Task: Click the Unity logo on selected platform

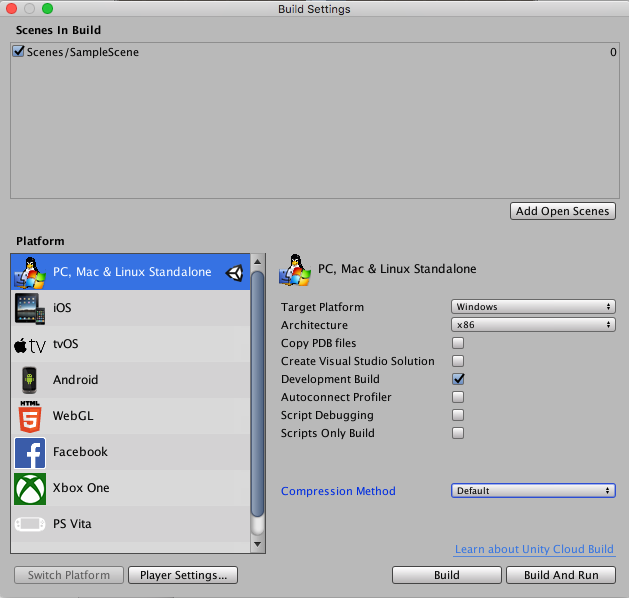Action: tap(235, 272)
